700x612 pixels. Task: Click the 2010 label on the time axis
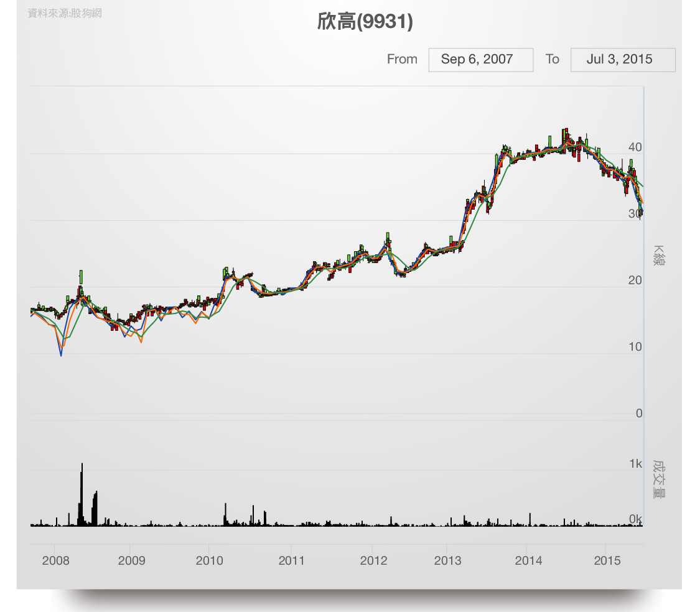[x=209, y=560]
